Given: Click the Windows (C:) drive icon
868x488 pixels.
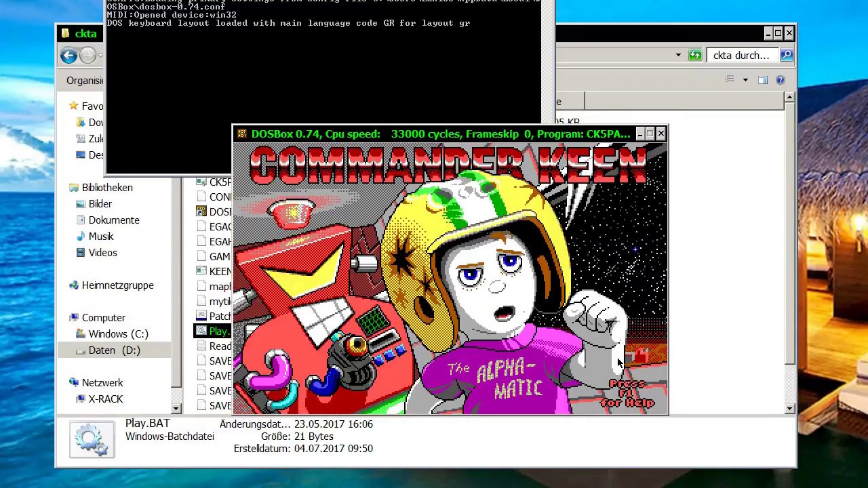Looking at the screenshot, I should pyautogui.click(x=81, y=333).
